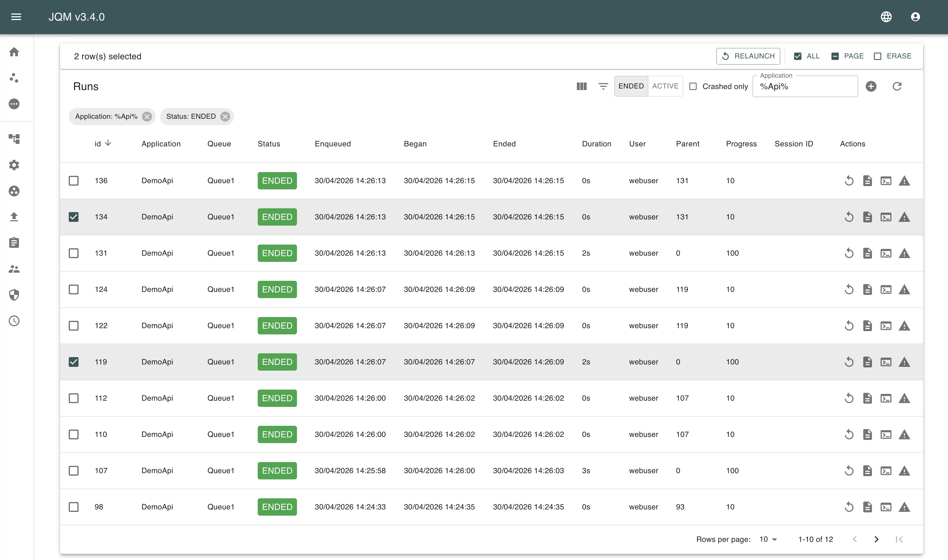Sort by Application column header

pos(161,144)
